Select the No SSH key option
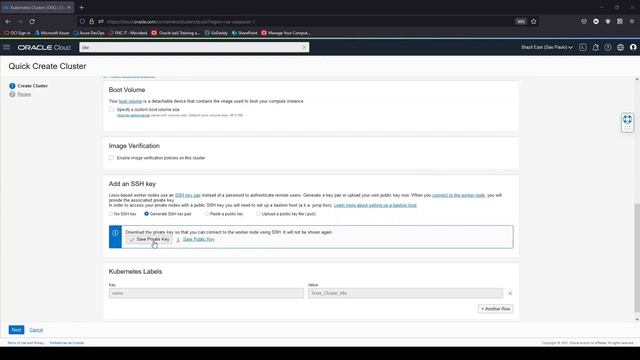 pos(111,214)
